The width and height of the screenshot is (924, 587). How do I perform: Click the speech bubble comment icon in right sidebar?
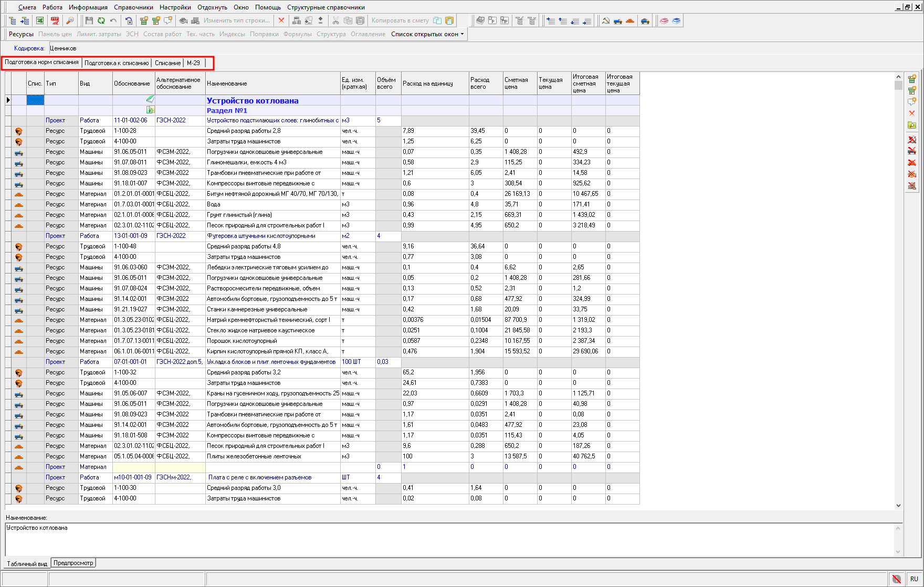pyautogui.click(x=912, y=101)
